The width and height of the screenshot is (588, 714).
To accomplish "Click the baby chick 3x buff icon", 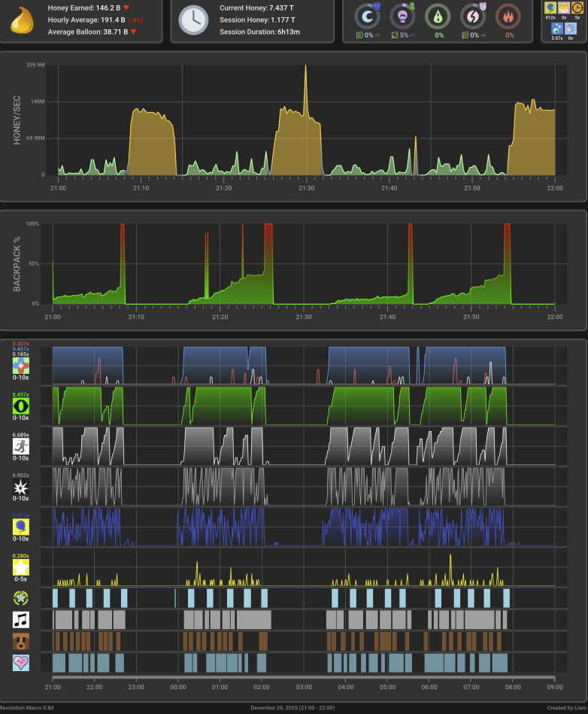I will click(x=564, y=8).
